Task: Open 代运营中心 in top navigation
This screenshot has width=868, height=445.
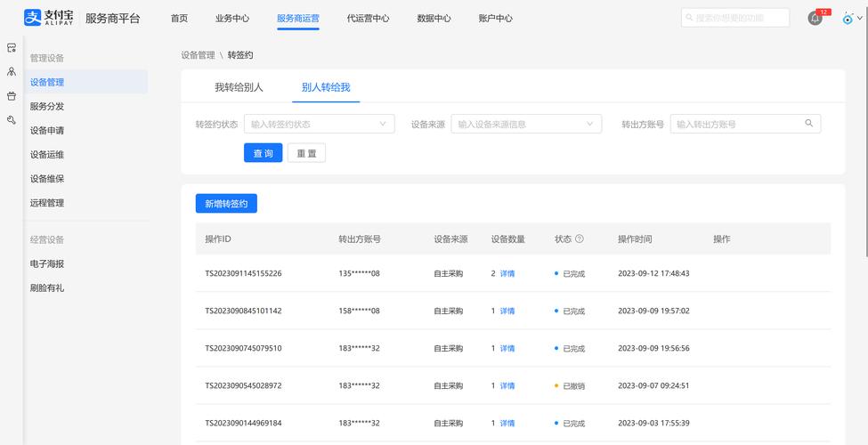Action: coord(369,19)
